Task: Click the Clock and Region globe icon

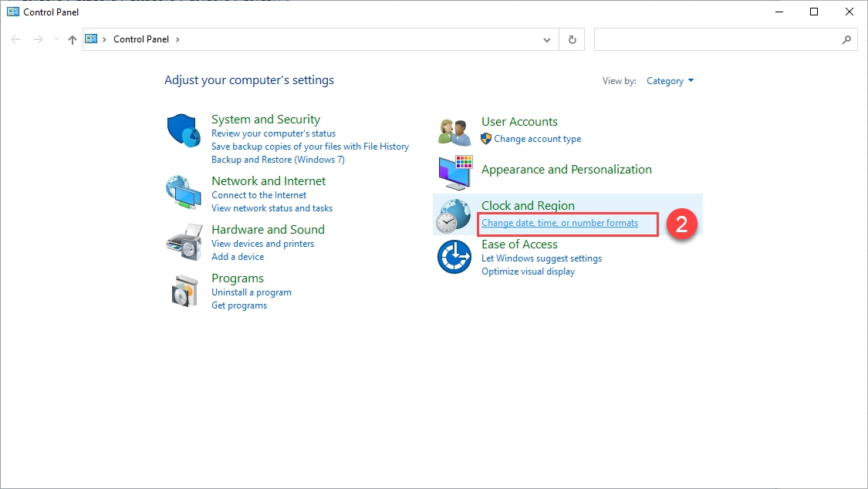Action: pos(454,214)
